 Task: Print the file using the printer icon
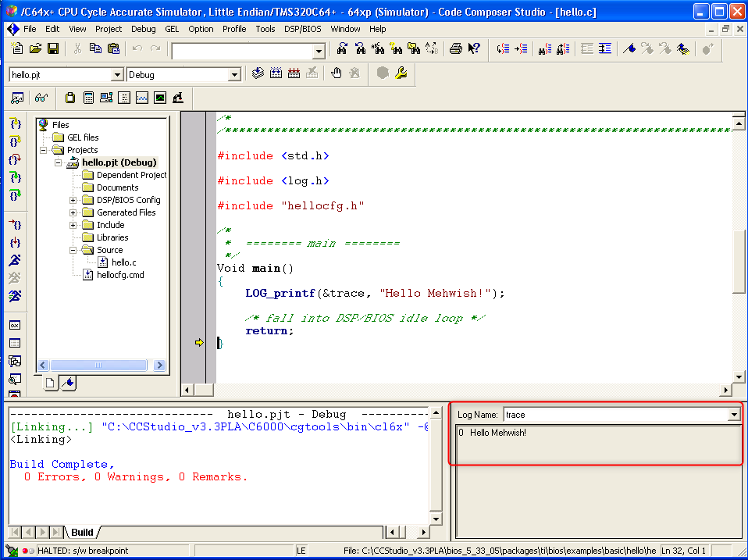click(x=455, y=48)
